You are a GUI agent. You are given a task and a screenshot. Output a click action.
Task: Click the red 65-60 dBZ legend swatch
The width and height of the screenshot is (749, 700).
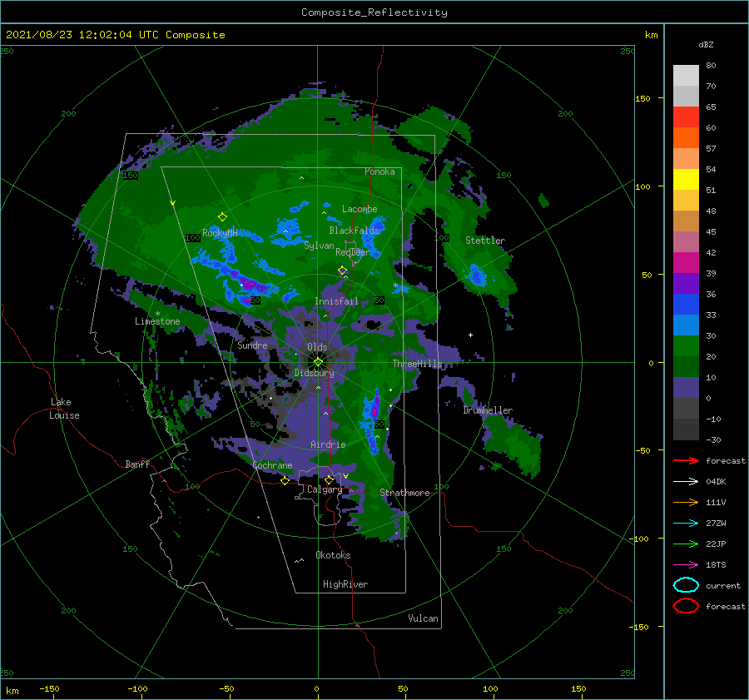point(686,117)
